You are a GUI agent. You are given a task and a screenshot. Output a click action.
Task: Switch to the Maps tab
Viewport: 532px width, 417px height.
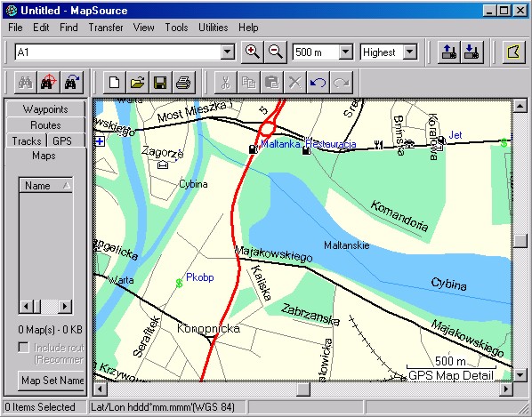44,156
